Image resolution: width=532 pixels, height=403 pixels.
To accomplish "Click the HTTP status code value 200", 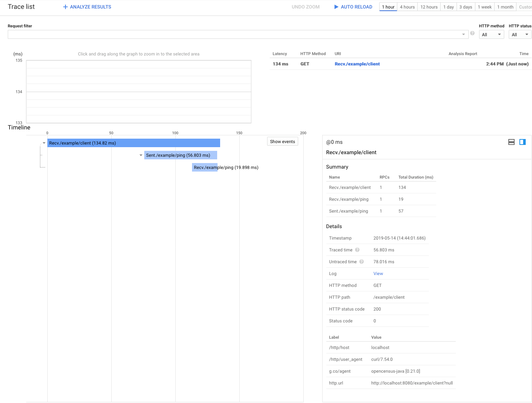I will click(377, 309).
